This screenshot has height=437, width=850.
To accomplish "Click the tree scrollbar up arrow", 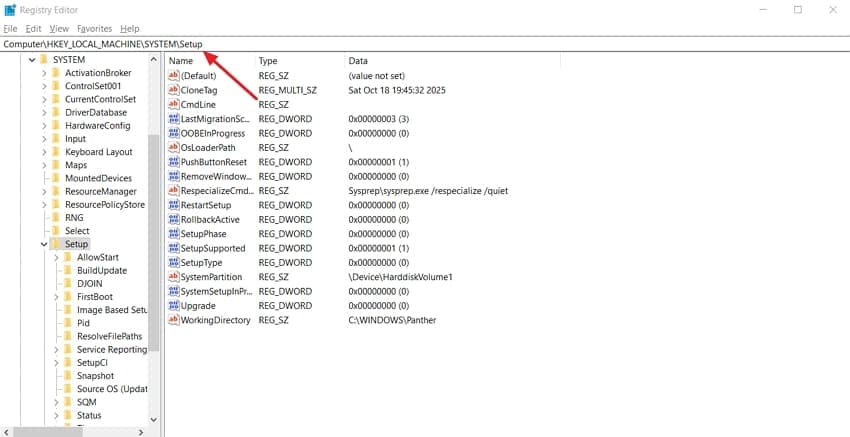I will [153, 60].
